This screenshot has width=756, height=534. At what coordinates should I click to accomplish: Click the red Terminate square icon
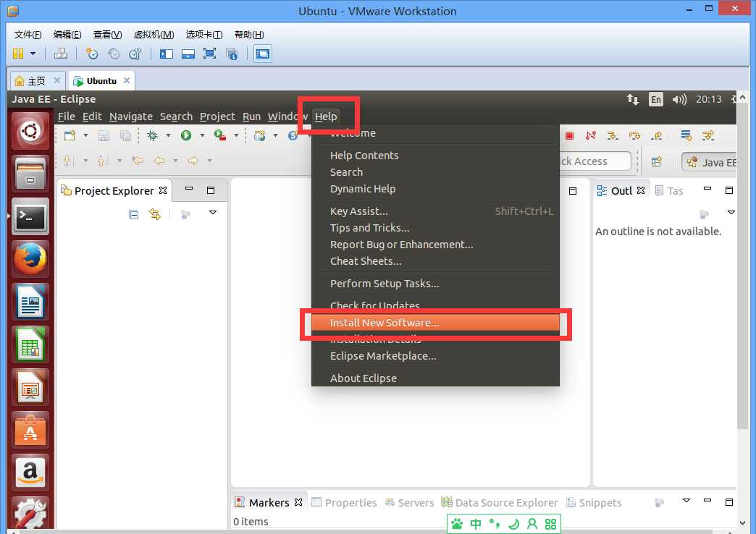pos(569,136)
